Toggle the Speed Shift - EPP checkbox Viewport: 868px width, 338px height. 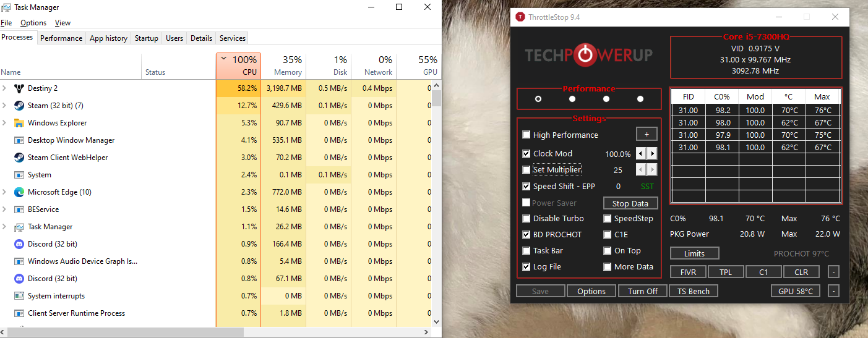click(526, 186)
